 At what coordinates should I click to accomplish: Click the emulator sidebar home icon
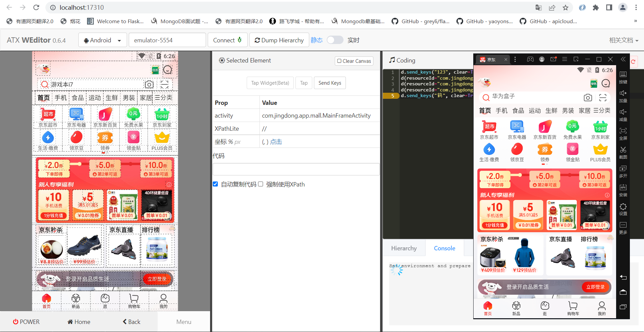pyautogui.click(x=623, y=292)
